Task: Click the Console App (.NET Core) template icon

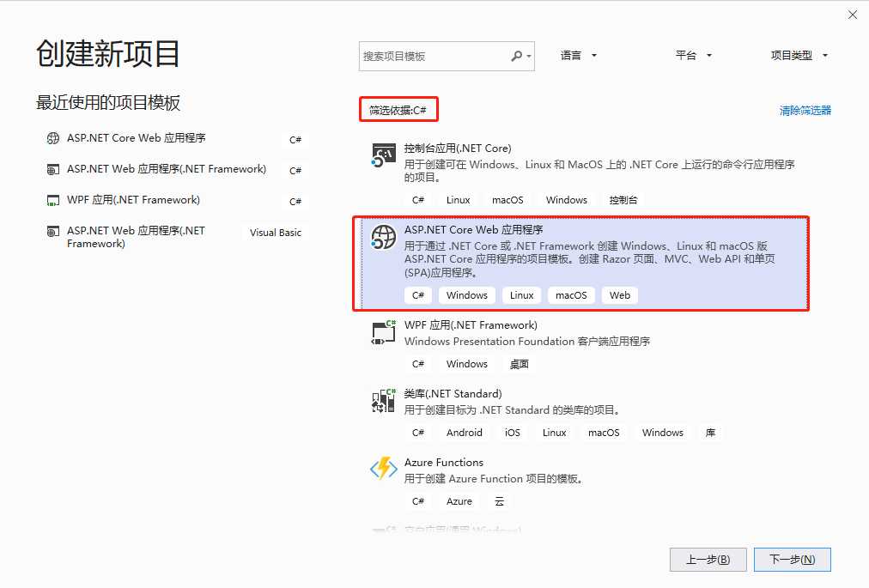Action: (x=384, y=155)
